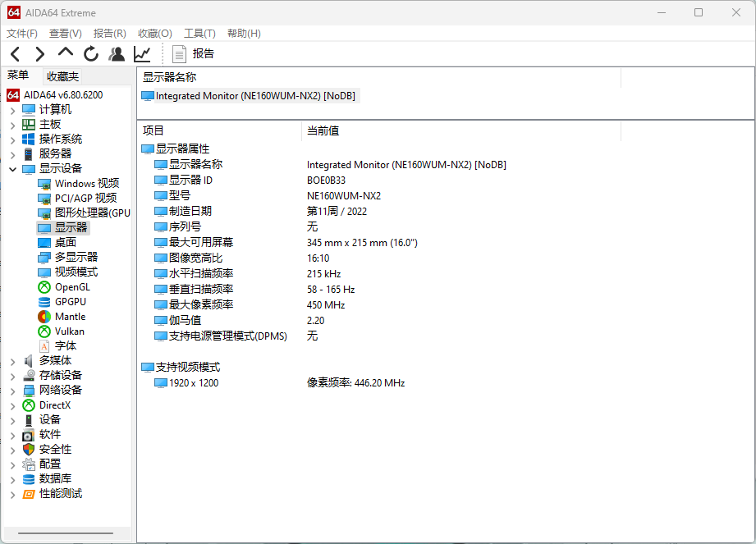The height and width of the screenshot is (544, 756).
Task: Select the AIDA64 v6.80.6200 root node
Action: [55, 95]
